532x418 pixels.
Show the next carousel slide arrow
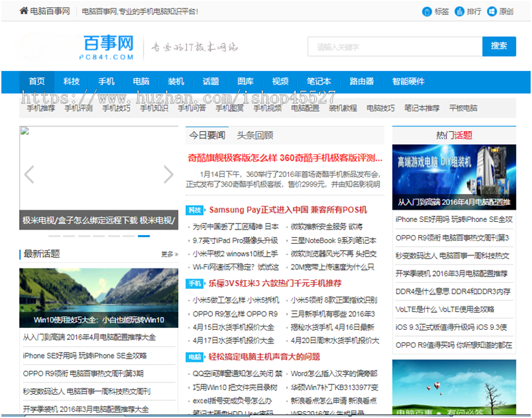coord(169,174)
